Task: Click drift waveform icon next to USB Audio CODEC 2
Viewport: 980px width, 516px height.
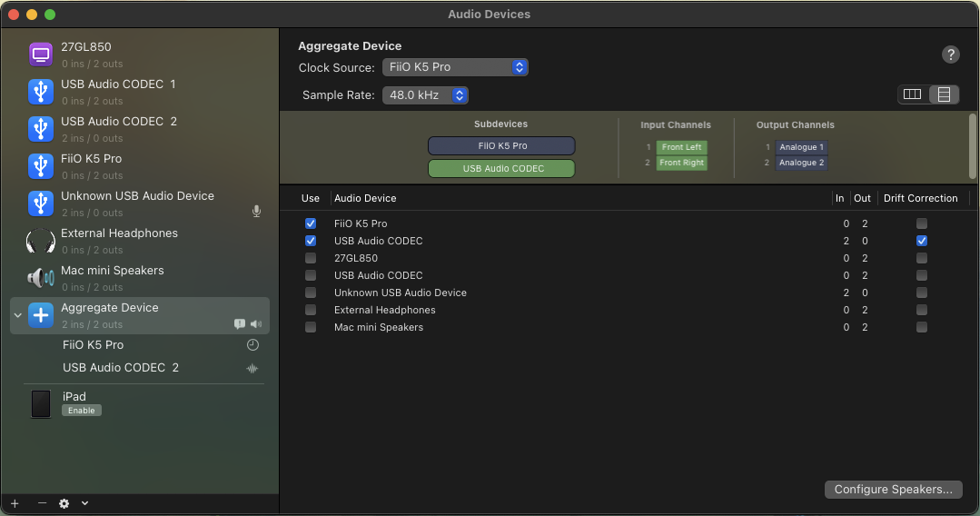Action: 252,369
